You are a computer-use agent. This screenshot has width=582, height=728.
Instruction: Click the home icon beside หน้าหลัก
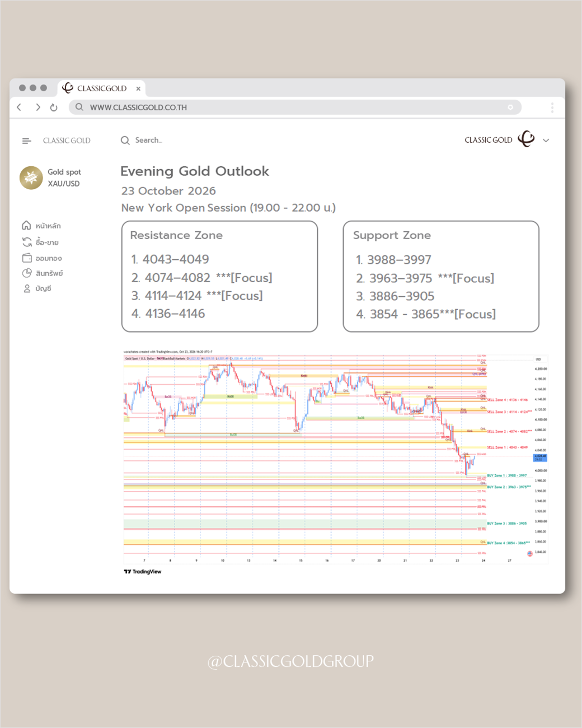(26, 225)
